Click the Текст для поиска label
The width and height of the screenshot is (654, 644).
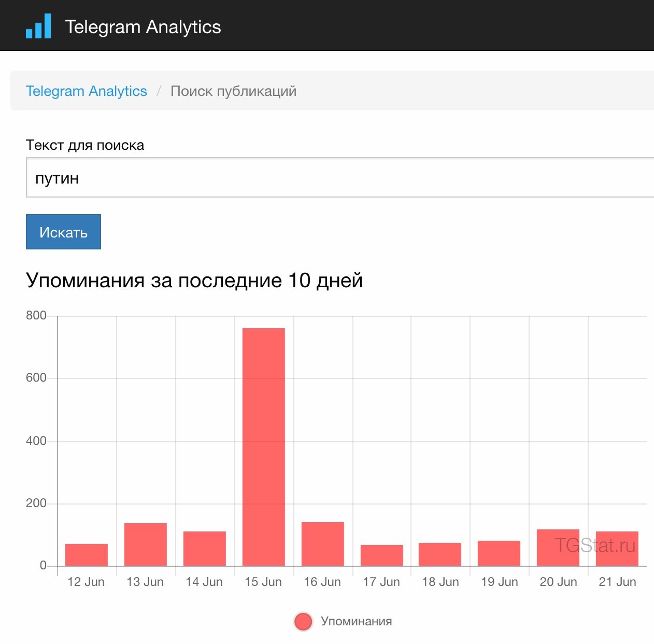[85, 145]
